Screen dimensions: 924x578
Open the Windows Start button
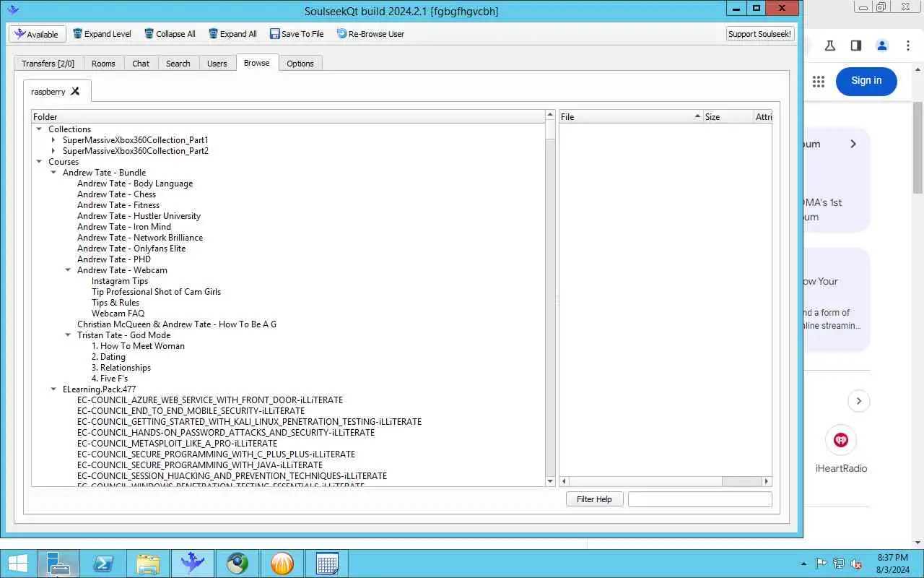[x=18, y=564]
